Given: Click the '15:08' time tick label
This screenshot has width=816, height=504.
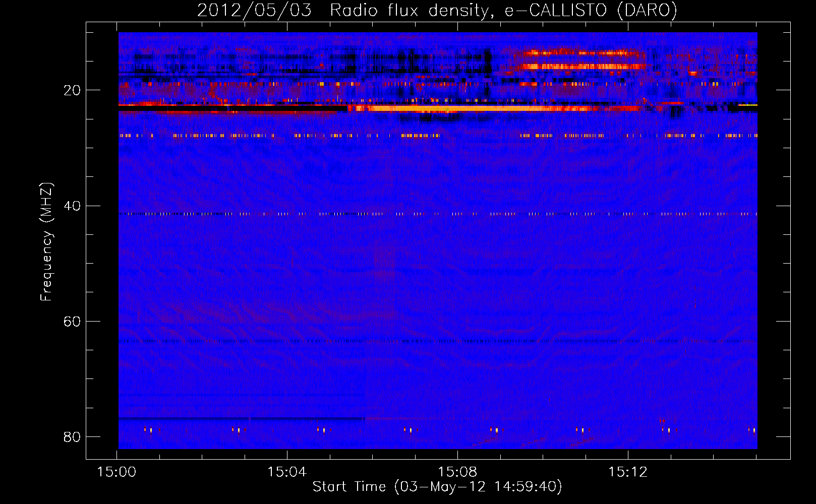Looking at the screenshot, I should (457, 472).
